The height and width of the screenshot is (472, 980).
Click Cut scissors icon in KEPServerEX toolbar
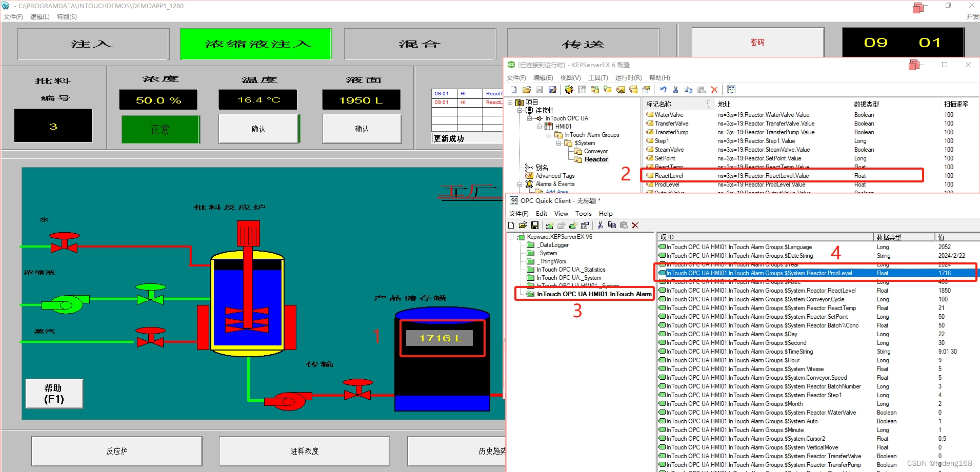coord(676,90)
